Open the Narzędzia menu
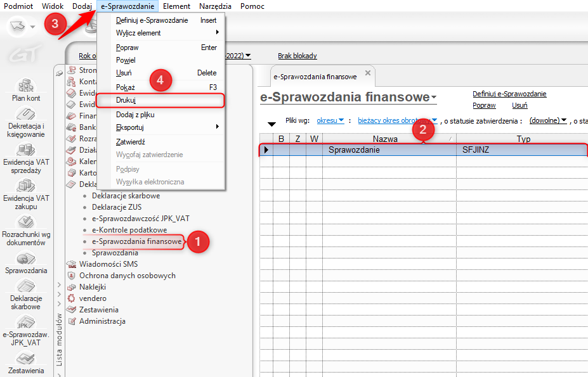The height and width of the screenshot is (377, 588). pos(215,6)
